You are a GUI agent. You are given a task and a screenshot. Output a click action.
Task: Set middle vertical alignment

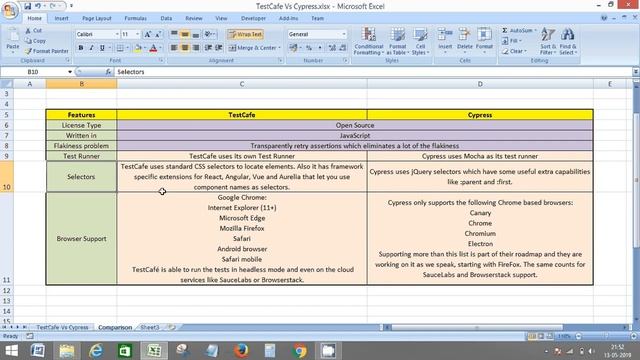tap(185, 34)
